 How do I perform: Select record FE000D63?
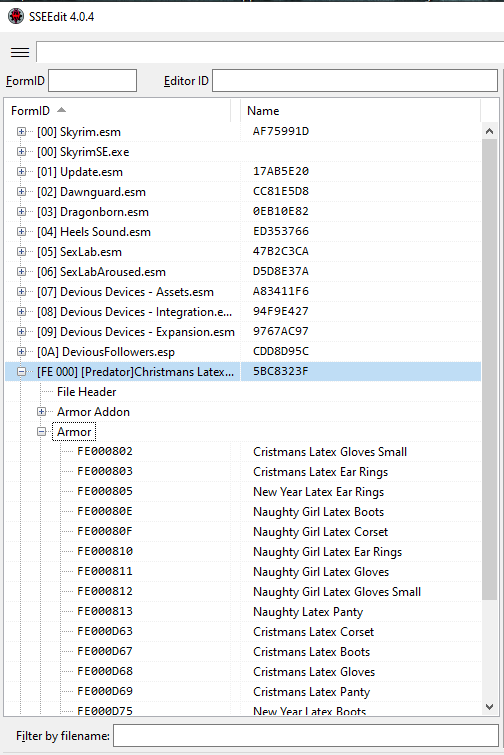(x=105, y=631)
